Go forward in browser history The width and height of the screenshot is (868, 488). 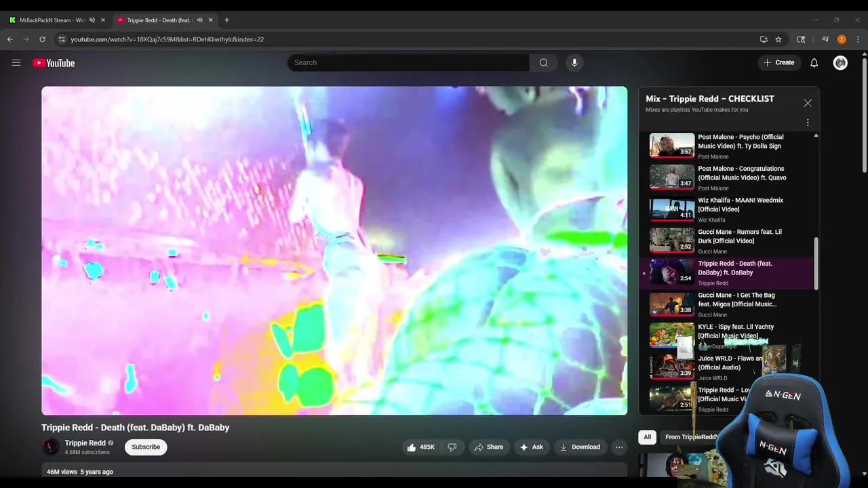coord(26,39)
